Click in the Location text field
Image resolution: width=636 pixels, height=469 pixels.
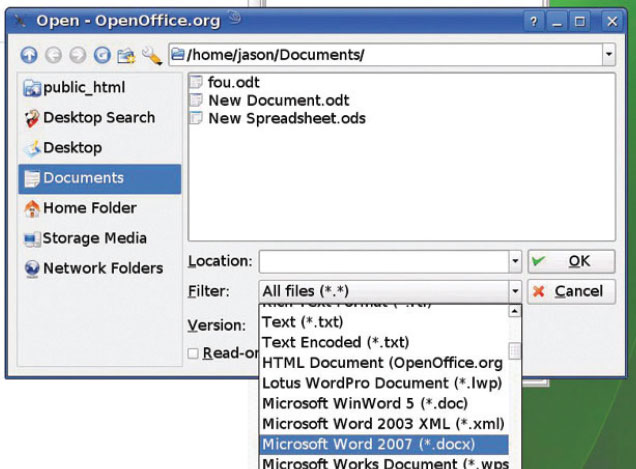click(x=383, y=262)
